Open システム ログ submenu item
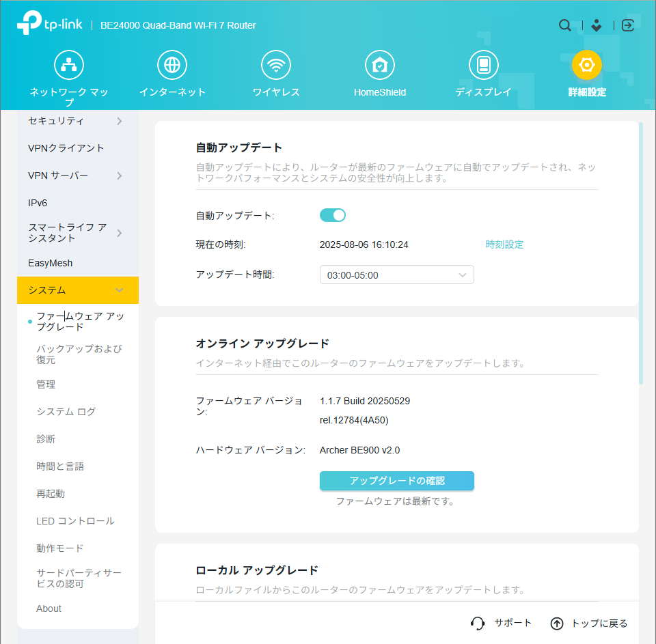Viewport: 656px width, 644px height. 66,412
